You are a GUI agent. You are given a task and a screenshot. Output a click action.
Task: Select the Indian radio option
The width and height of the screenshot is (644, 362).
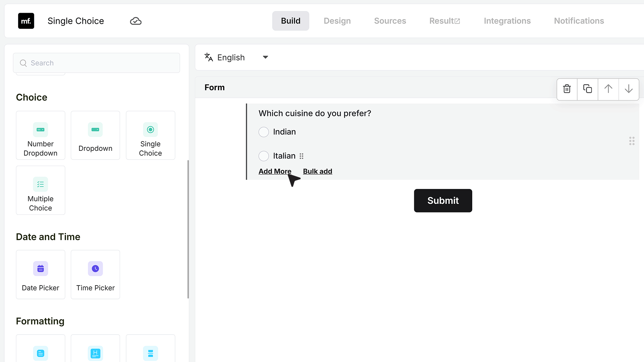point(264,132)
